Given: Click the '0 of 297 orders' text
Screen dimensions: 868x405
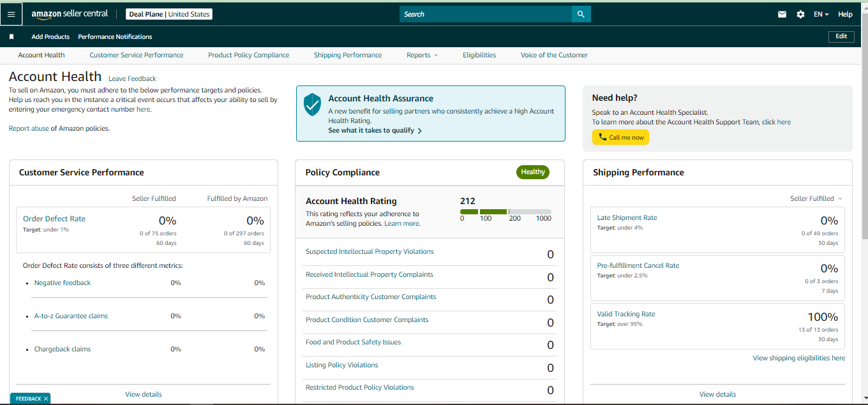Looking at the screenshot, I should [244, 233].
